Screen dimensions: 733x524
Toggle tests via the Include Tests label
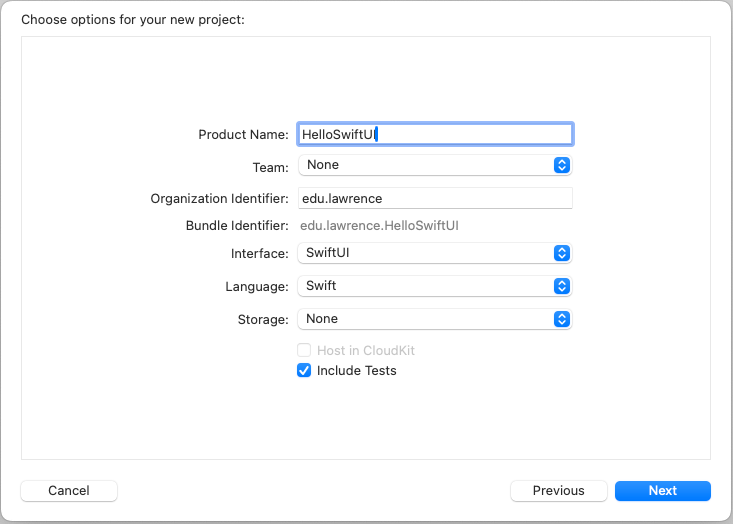[356, 371]
